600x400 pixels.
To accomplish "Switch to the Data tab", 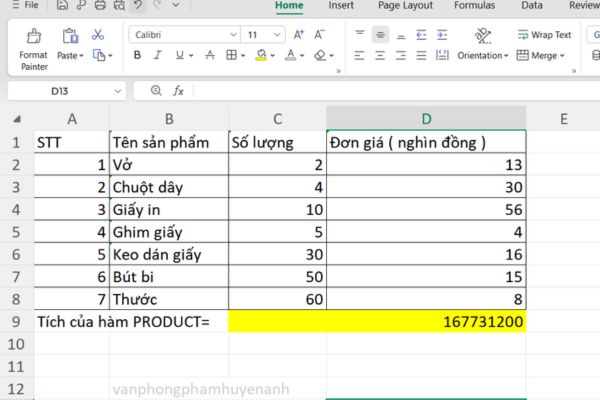I will click(532, 5).
